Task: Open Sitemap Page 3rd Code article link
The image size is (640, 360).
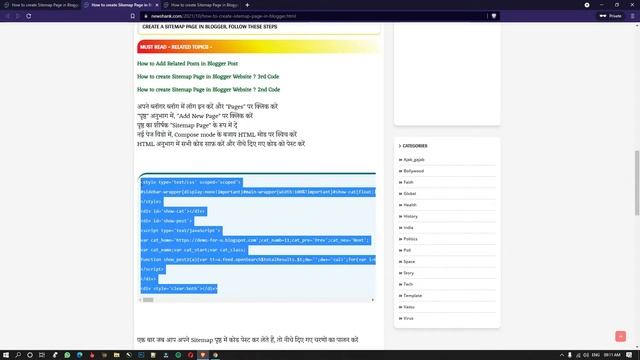Action: point(208,77)
